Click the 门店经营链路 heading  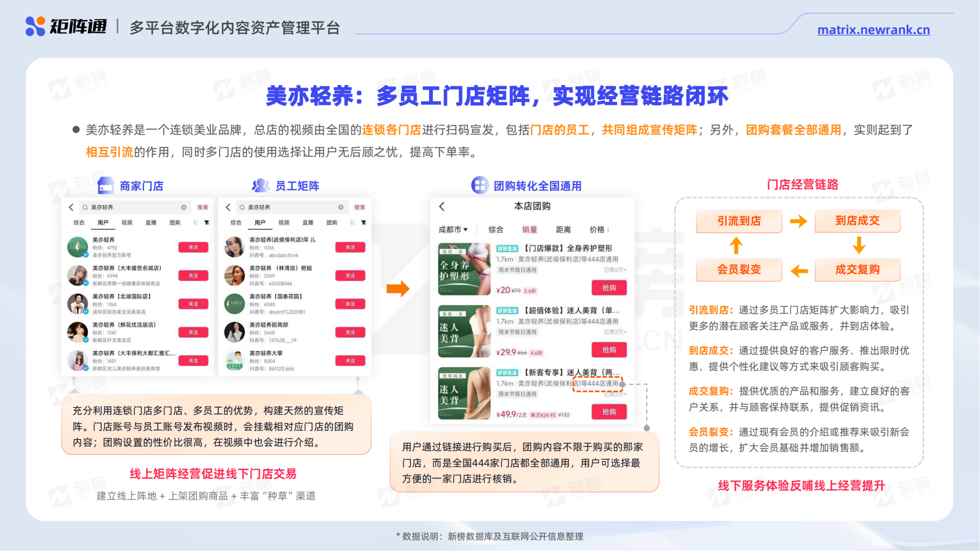[x=803, y=185]
